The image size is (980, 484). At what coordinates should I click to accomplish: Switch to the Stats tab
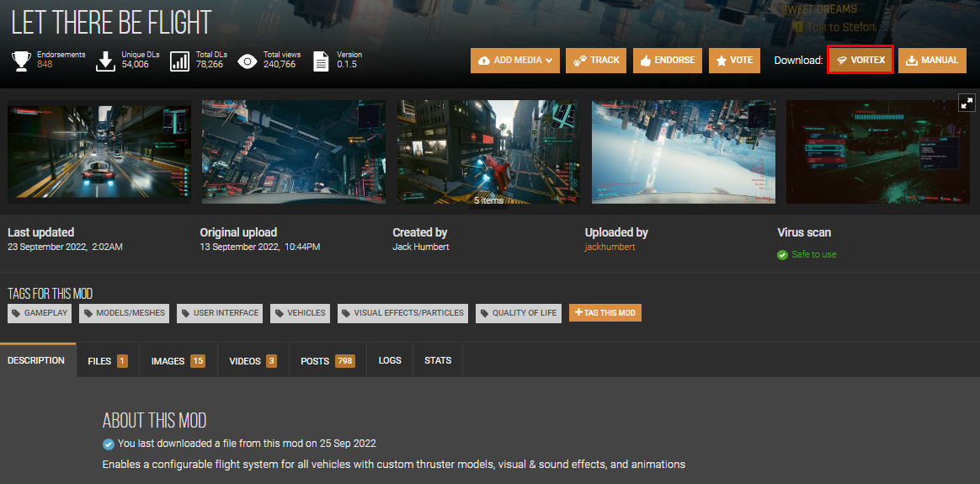click(x=438, y=361)
